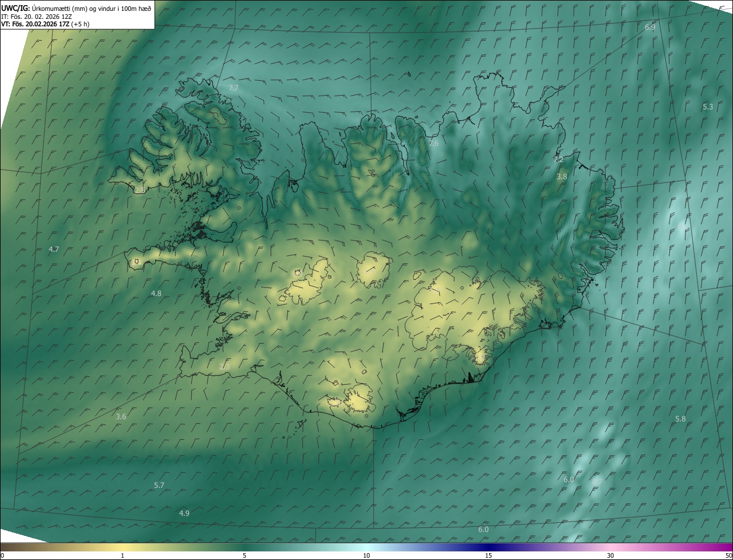Screen dimensions: 733x560
Task: Click the colour scale tick labelled 1
Action: 123,555
